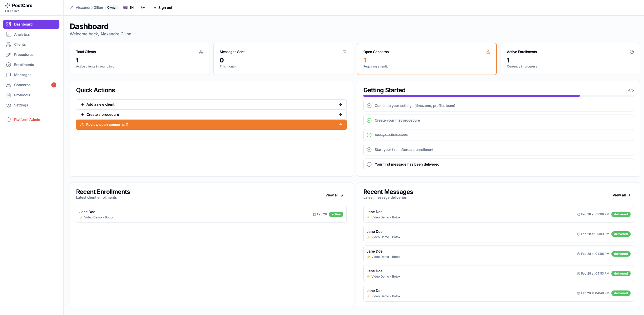Click 'View all' for Recent Messages
644x315 pixels.
(x=621, y=195)
